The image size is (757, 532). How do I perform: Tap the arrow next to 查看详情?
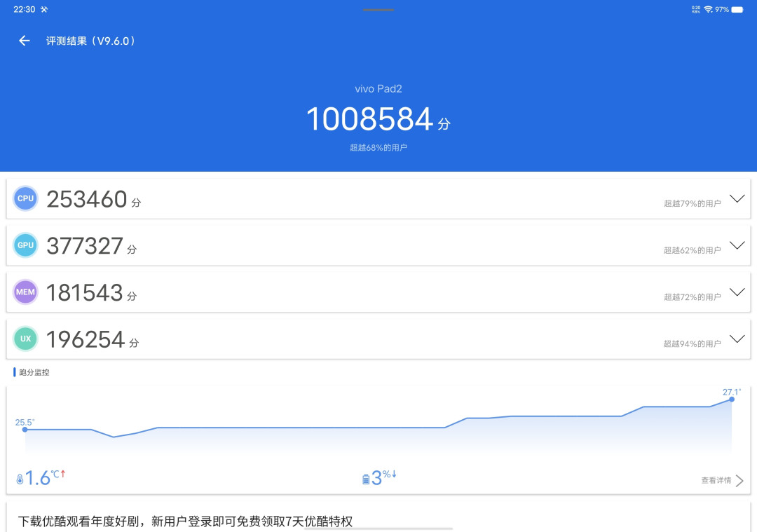pyautogui.click(x=739, y=480)
